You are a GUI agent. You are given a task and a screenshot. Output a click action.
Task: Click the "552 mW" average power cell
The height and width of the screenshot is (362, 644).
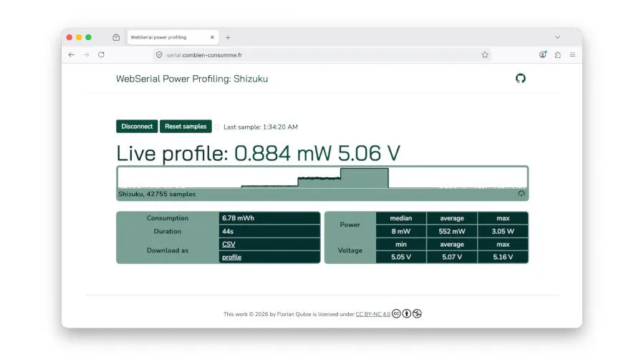(x=452, y=231)
